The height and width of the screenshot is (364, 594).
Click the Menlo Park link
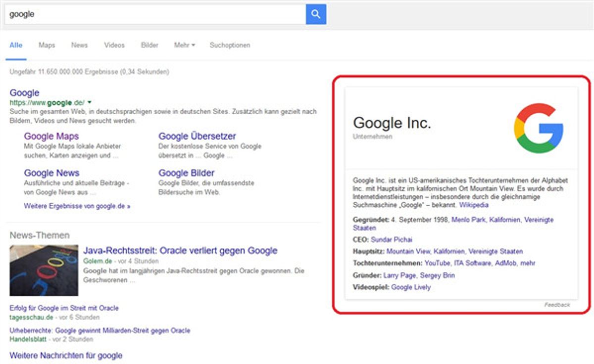468,220
